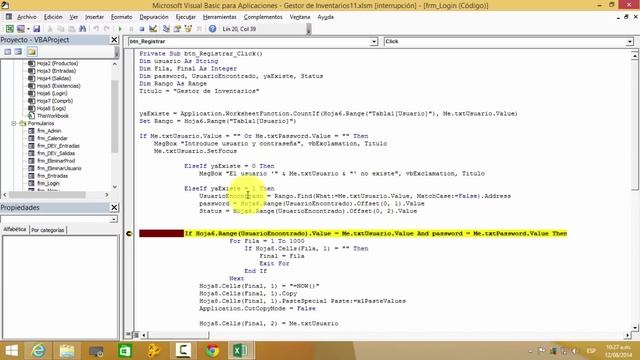The image size is (640, 360).
Task: Click the Break (pause) toolbar icon
Action: click(131, 29)
